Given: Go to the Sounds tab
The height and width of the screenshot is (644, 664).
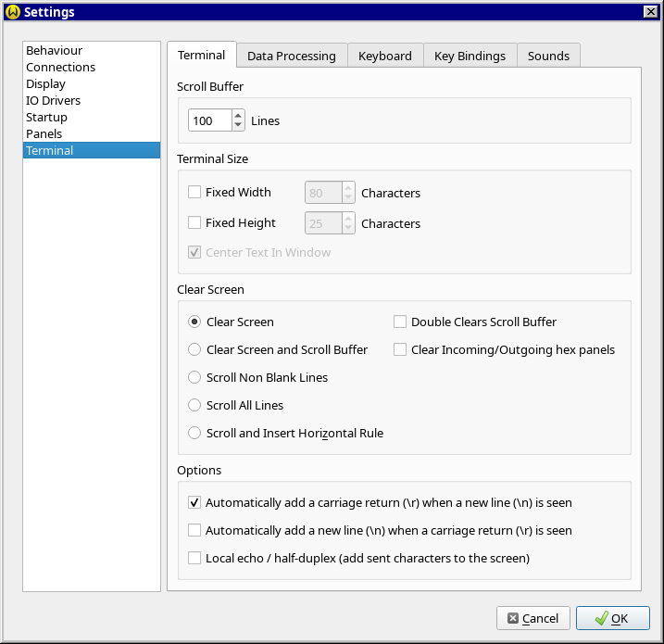Looking at the screenshot, I should tap(548, 56).
